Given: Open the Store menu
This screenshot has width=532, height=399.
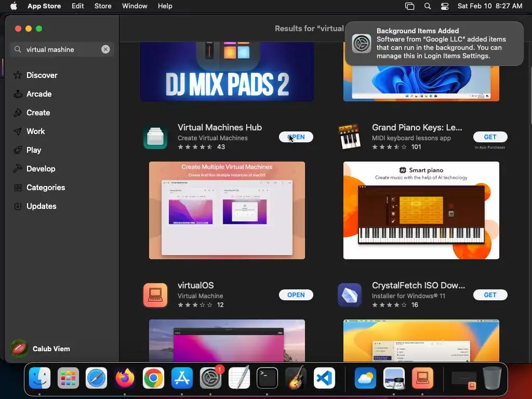Looking at the screenshot, I should click(x=103, y=6).
